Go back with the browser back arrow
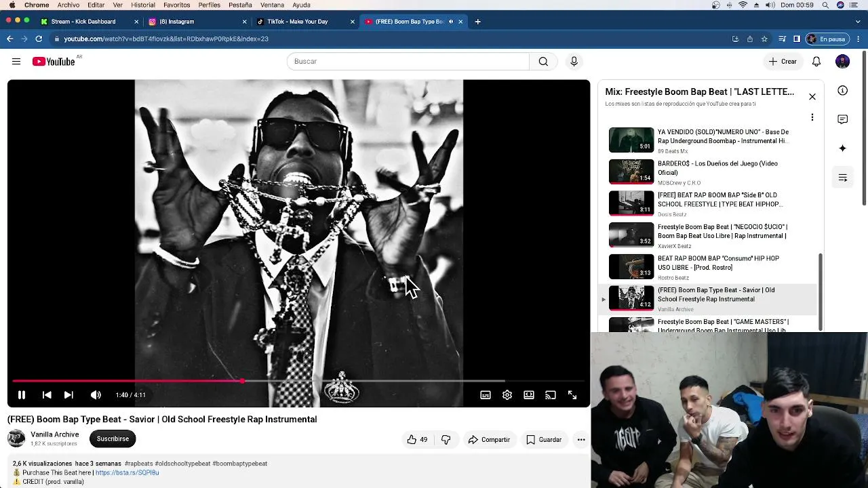The height and width of the screenshot is (488, 868). pyautogui.click(x=10, y=39)
